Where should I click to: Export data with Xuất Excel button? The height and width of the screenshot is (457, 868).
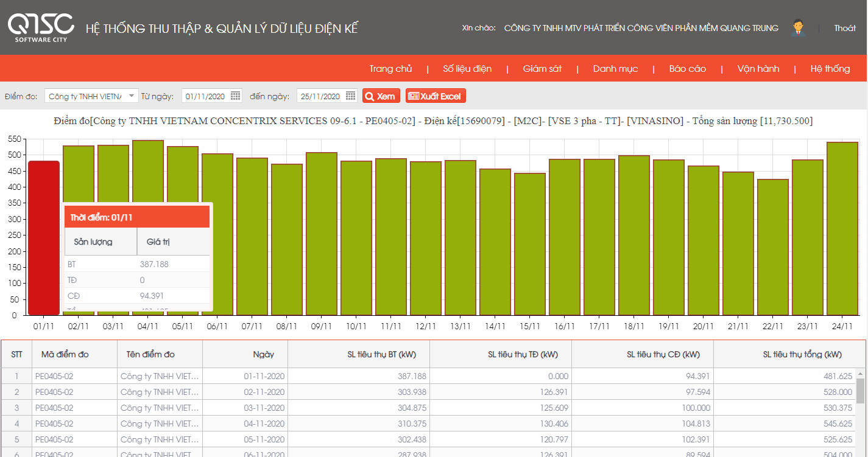point(436,96)
